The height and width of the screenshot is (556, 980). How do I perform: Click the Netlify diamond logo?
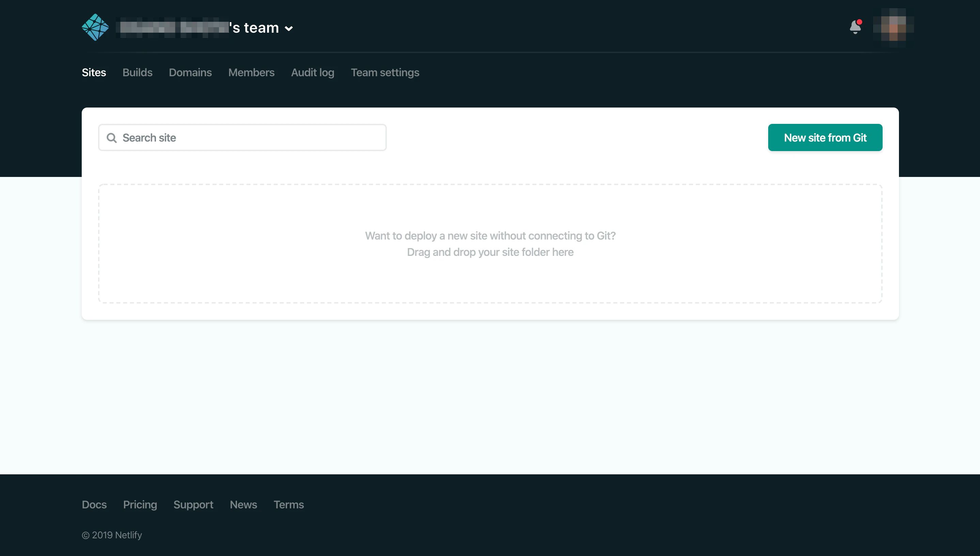point(95,27)
